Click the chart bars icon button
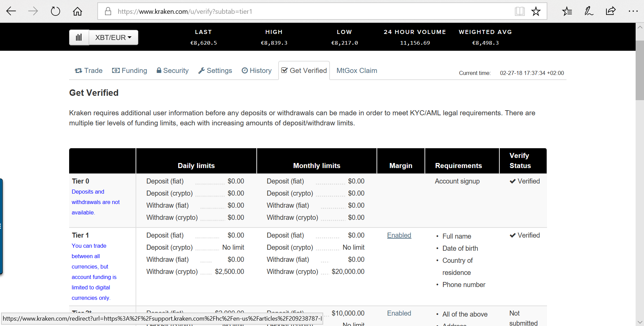The height and width of the screenshot is (326, 644). click(x=79, y=37)
